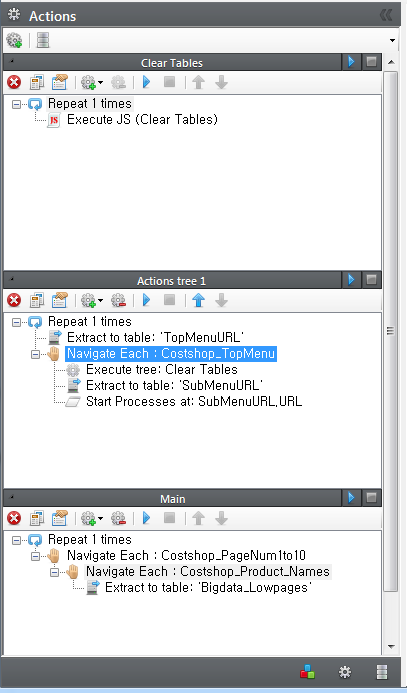The image size is (407, 693).
Task: Collapse Navigate Each : Costshop_PageNum1to10 node
Action: point(35,556)
